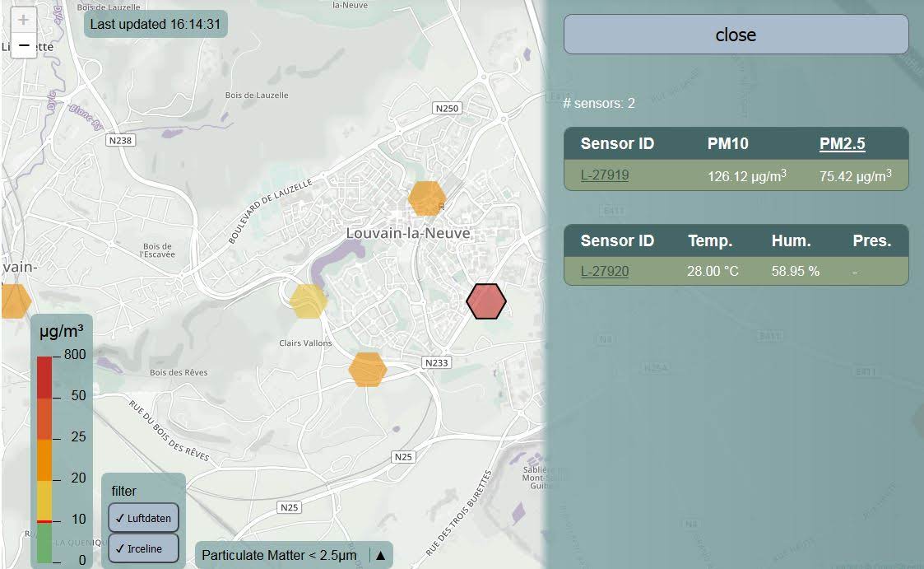Toggle the Irceline filter checkbox
Image resolution: width=924 pixels, height=569 pixels.
coord(143,548)
